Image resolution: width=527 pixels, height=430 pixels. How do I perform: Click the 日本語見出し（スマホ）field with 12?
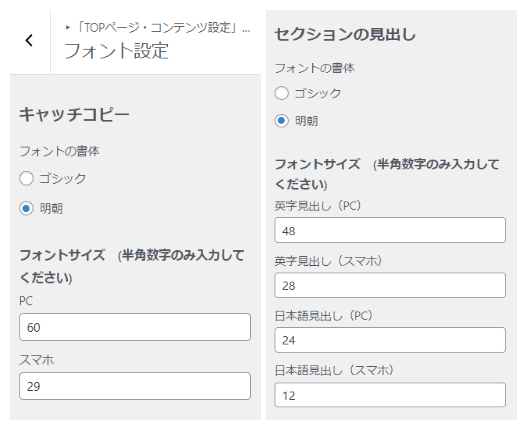click(x=390, y=395)
